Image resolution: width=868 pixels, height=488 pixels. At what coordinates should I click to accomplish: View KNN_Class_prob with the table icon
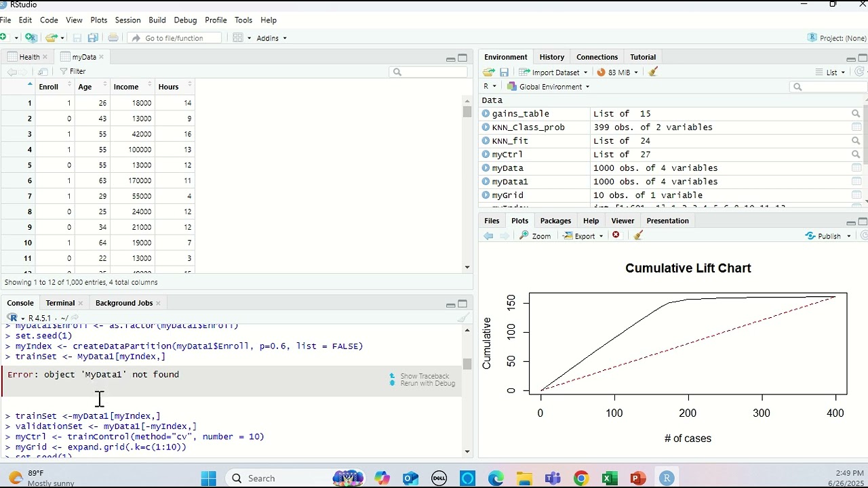(x=856, y=127)
